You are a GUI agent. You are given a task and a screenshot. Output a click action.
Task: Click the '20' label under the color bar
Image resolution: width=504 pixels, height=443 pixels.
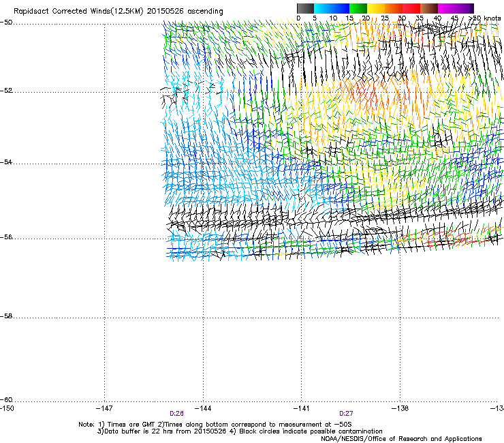click(366, 18)
